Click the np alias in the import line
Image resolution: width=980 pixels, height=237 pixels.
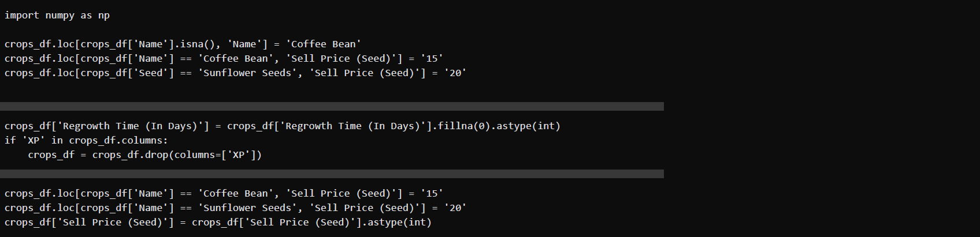click(104, 16)
